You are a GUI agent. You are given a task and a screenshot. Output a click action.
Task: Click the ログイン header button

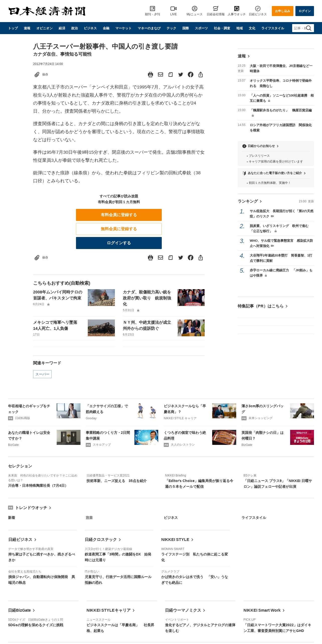[x=305, y=11]
